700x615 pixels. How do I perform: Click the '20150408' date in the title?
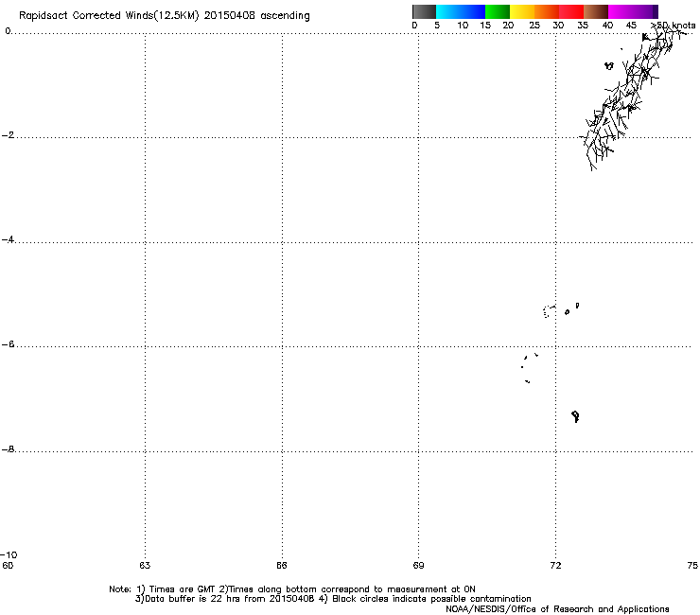pos(230,15)
